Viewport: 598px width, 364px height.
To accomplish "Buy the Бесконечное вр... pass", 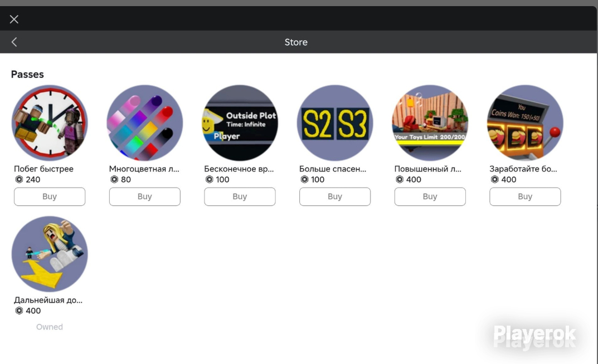I will coord(240,196).
